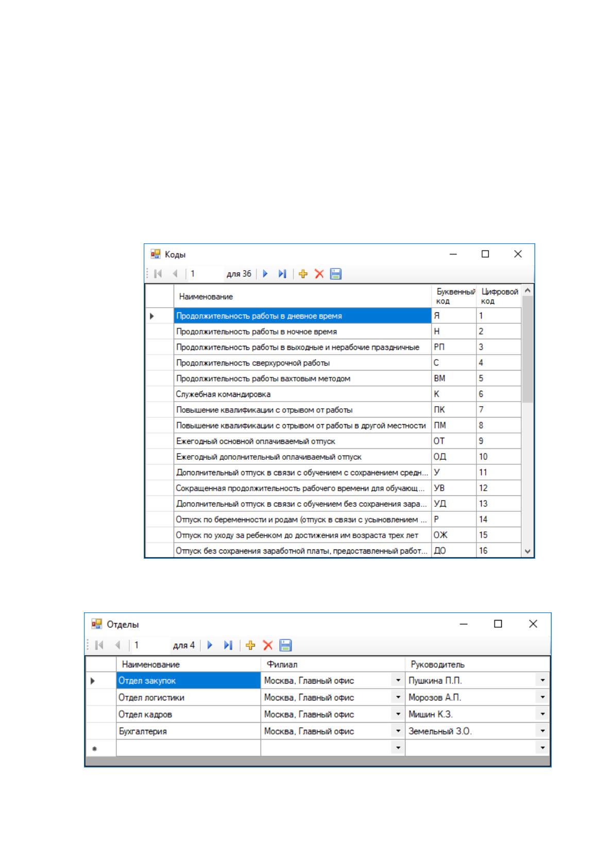Select row Продолжительность работы в ночное время
The height and width of the screenshot is (868, 613).
[302, 331]
